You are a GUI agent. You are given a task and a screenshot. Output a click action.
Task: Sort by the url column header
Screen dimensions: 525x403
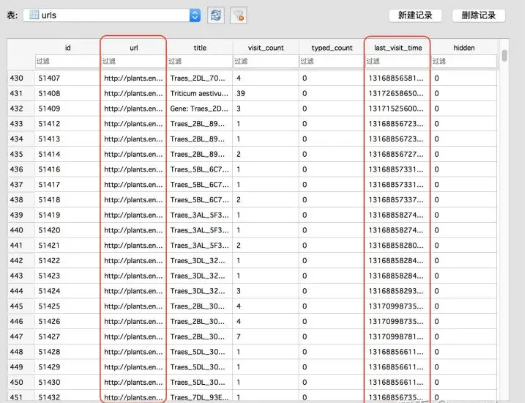[x=134, y=48]
